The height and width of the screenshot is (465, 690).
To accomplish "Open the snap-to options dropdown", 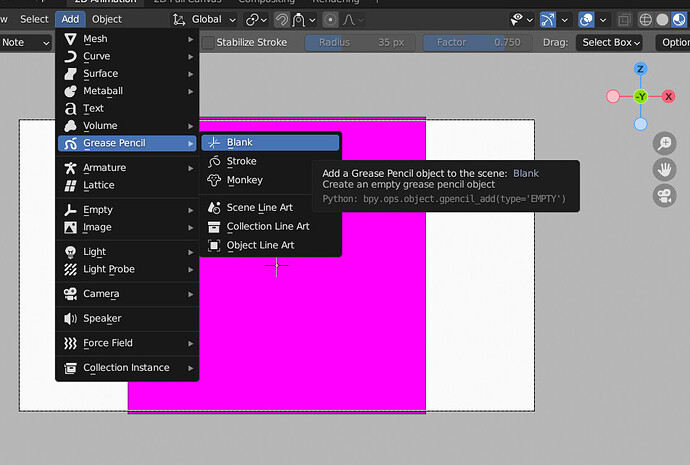I will [x=303, y=20].
